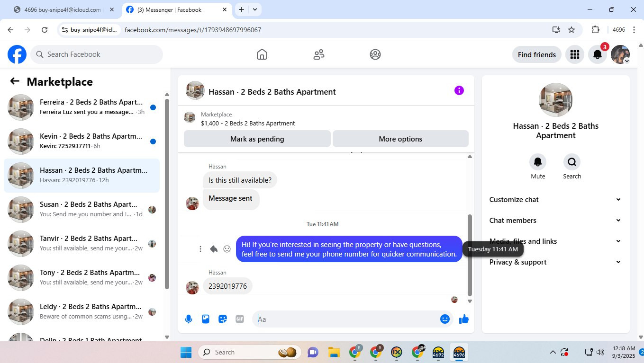The width and height of the screenshot is (644, 363).
Task: Go back to the previous browser page
Action: (10, 30)
